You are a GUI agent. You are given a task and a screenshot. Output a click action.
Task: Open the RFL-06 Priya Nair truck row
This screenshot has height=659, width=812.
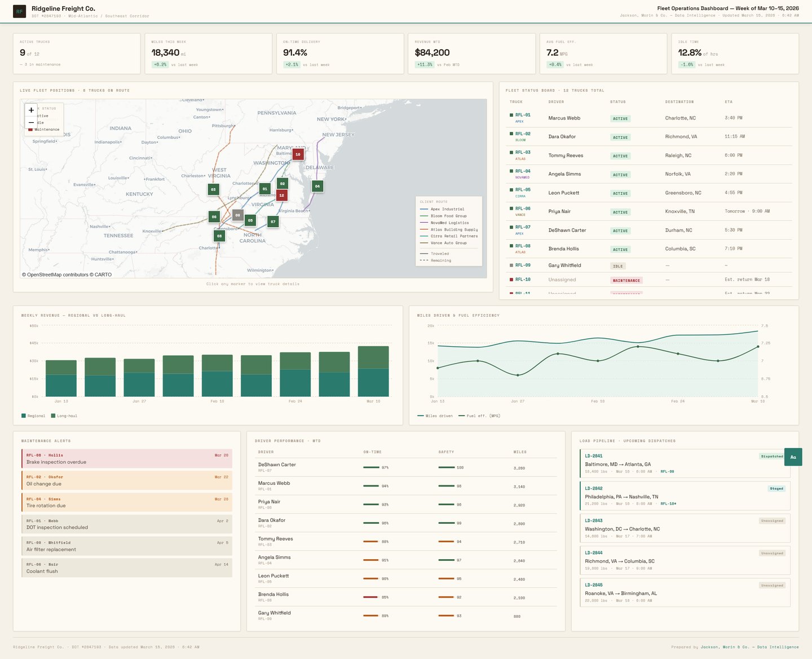point(648,211)
